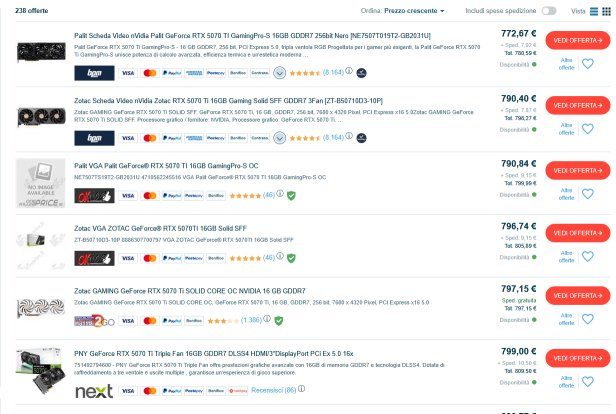The width and height of the screenshot is (616, 414).
Task: Click the 238 offerte count text
Action: click(31, 11)
